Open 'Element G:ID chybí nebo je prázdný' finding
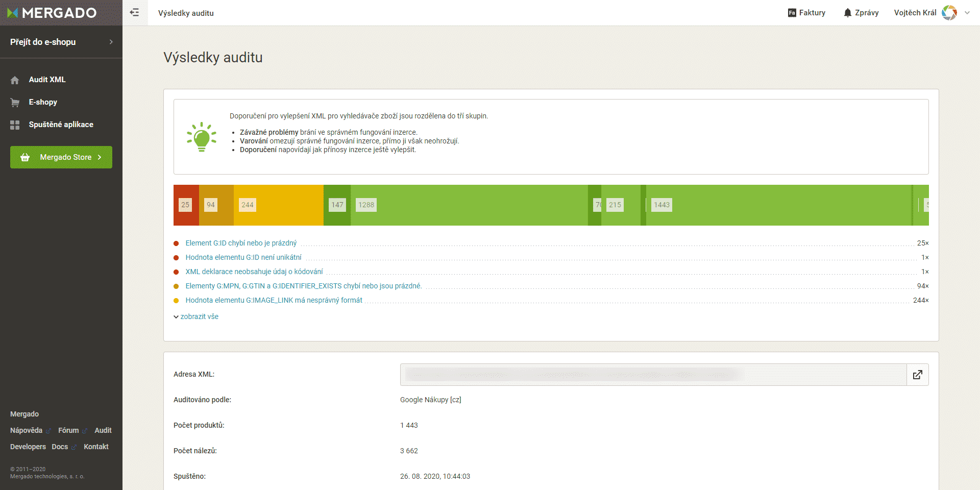This screenshot has height=490, width=980. [x=241, y=243]
